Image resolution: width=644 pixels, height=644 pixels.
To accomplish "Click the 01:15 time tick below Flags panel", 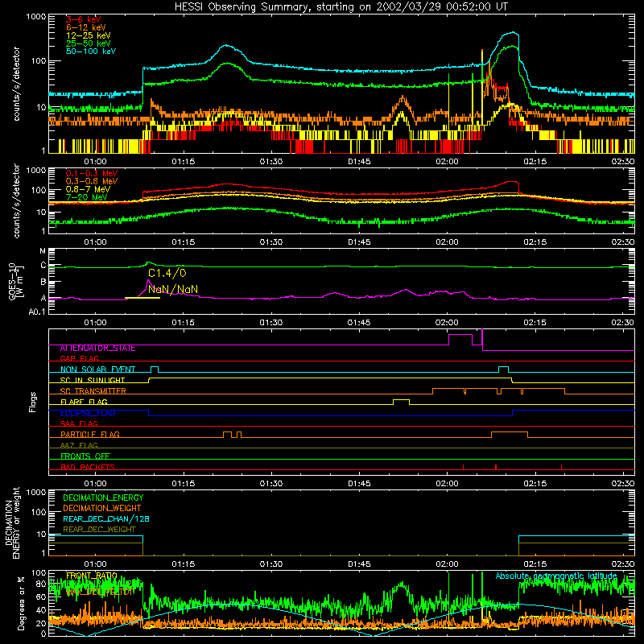I will [x=184, y=484].
